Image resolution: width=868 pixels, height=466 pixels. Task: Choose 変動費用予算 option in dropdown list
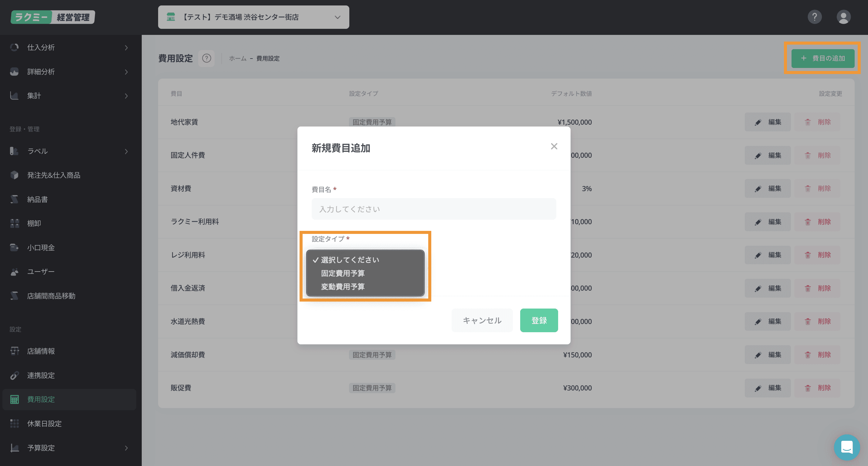point(343,287)
